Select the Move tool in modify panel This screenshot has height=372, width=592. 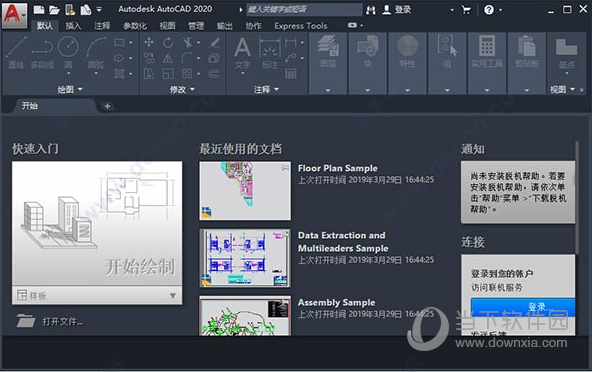[x=149, y=42]
